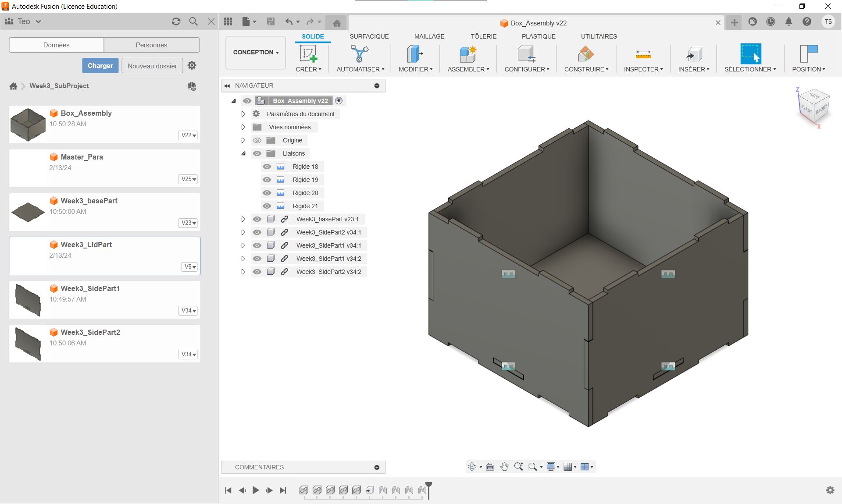Click the Modifier press-pull icon

(x=415, y=54)
